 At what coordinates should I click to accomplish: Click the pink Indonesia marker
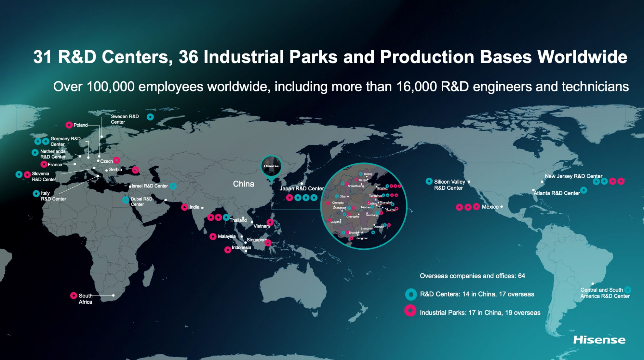tap(228, 250)
